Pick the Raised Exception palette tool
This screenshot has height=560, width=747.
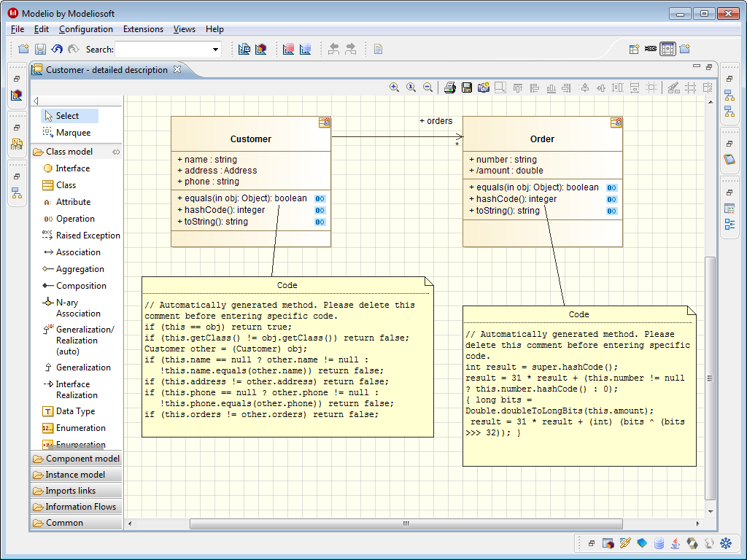point(81,236)
